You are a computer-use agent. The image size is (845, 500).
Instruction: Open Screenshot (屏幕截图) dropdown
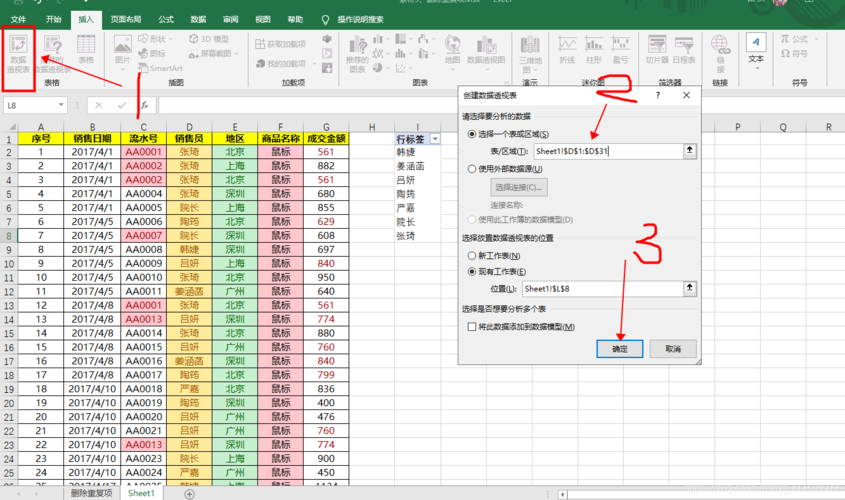click(213, 53)
